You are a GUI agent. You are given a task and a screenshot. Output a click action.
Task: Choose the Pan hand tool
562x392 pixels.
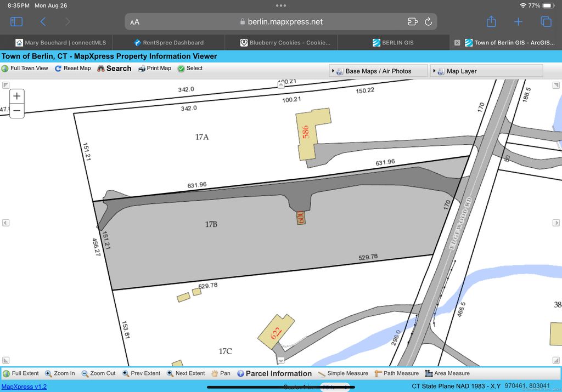point(221,373)
